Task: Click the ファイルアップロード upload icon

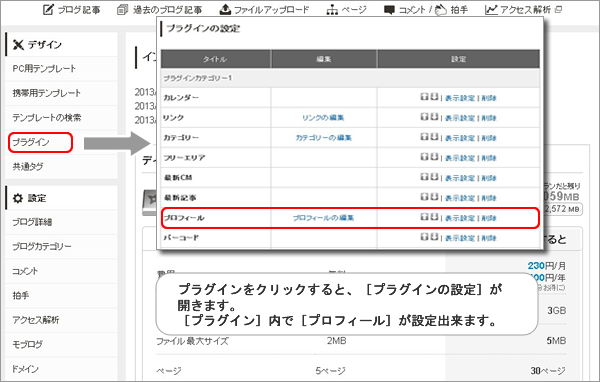Action: coord(225,10)
